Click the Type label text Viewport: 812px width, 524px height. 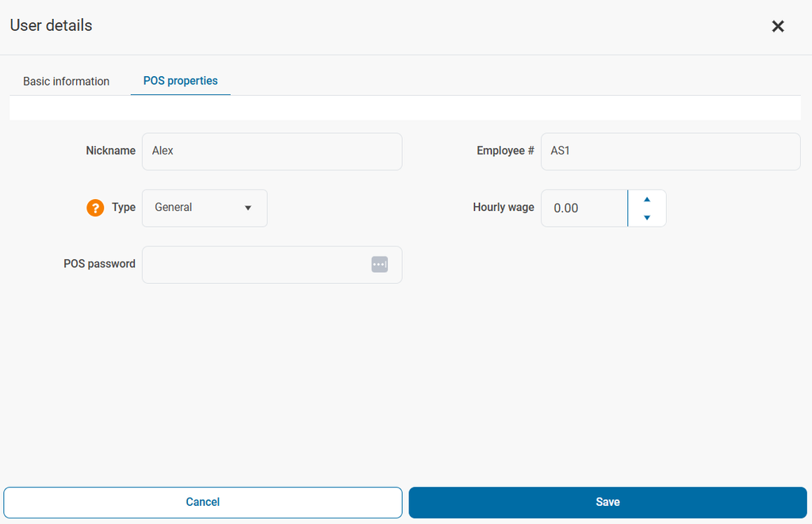pyautogui.click(x=124, y=208)
